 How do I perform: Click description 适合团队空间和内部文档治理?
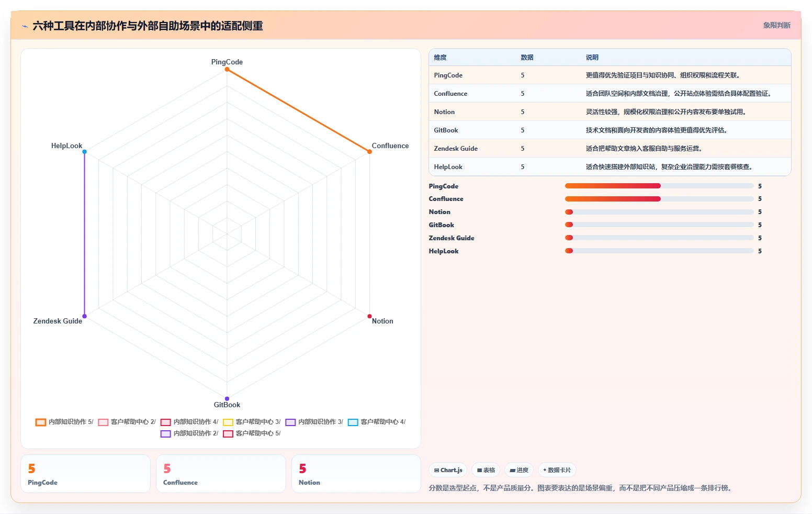(x=678, y=94)
